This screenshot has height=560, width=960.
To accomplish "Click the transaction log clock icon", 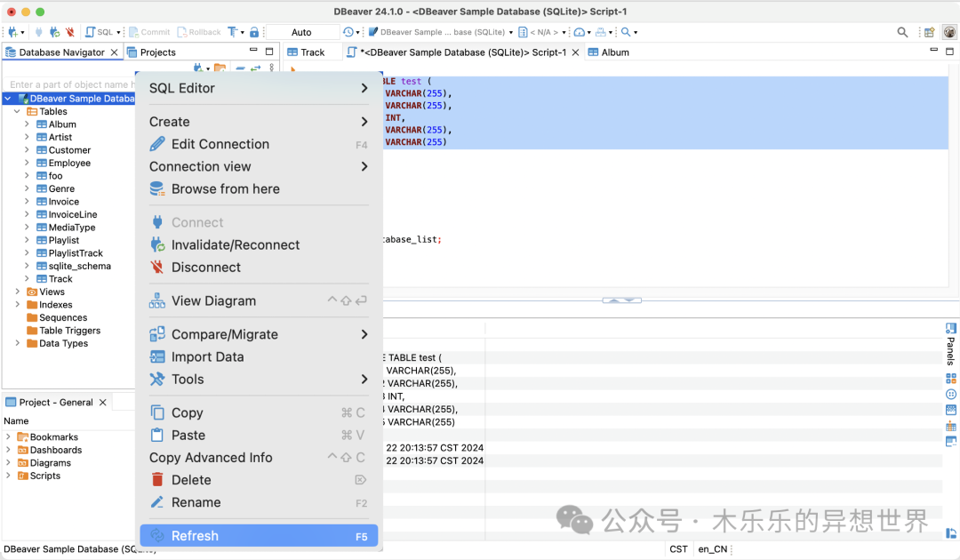I will click(x=348, y=32).
